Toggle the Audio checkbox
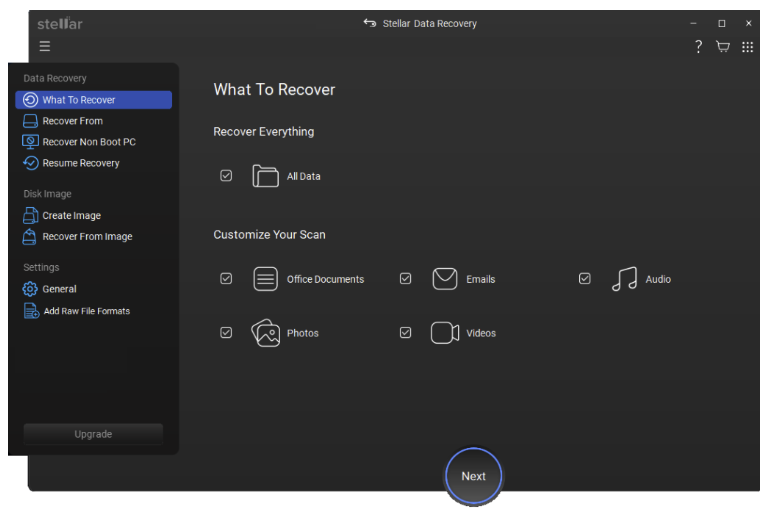The height and width of the screenshot is (512, 769). coord(585,279)
